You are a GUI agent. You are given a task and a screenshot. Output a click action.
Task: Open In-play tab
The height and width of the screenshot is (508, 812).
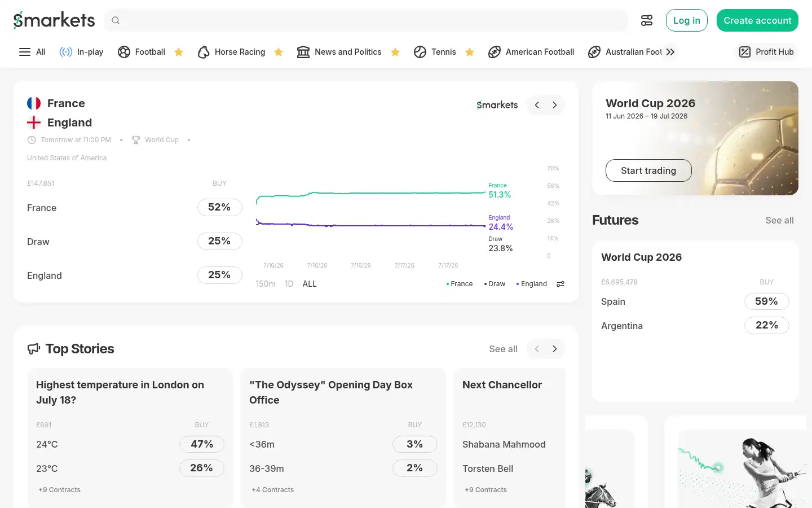[x=81, y=52]
